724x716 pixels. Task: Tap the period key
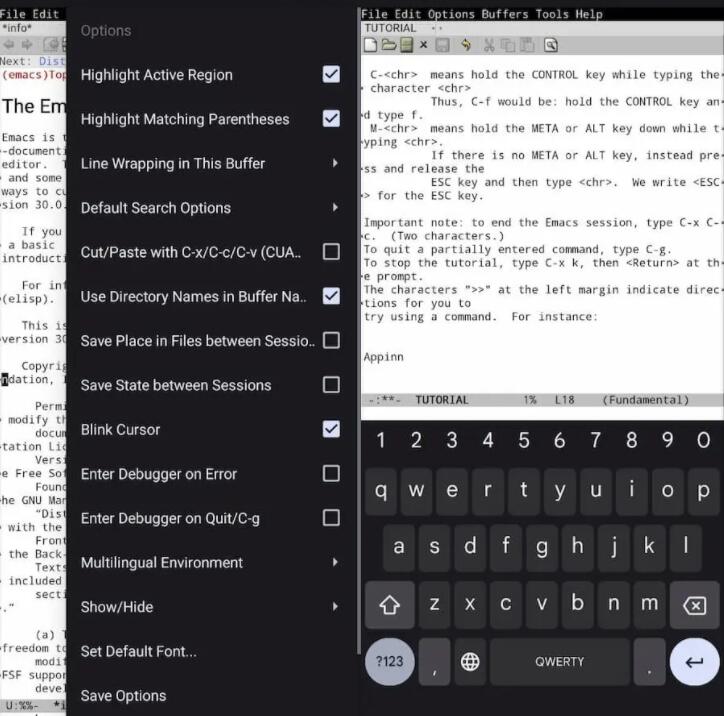click(x=649, y=662)
